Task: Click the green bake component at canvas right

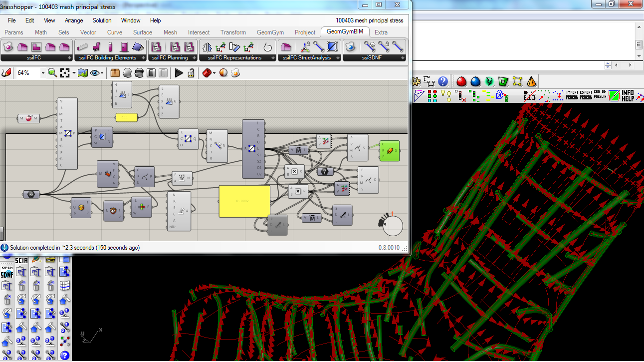Action: point(389,151)
